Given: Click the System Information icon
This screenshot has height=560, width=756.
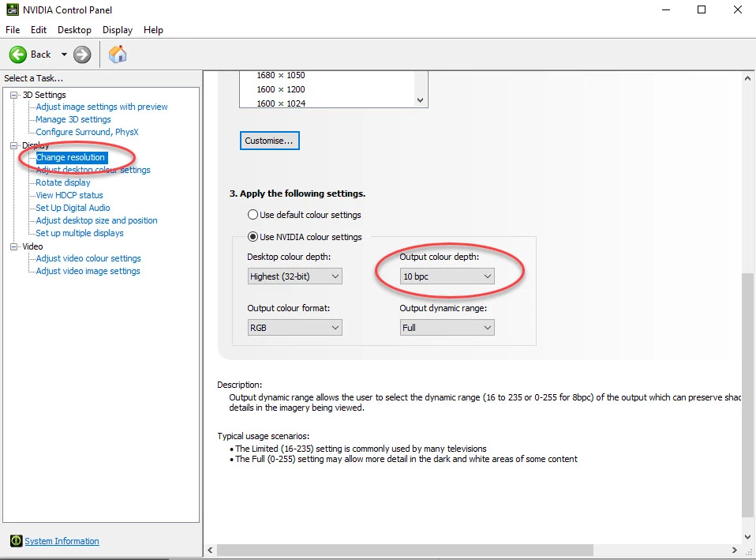Looking at the screenshot, I should pos(16,541).
